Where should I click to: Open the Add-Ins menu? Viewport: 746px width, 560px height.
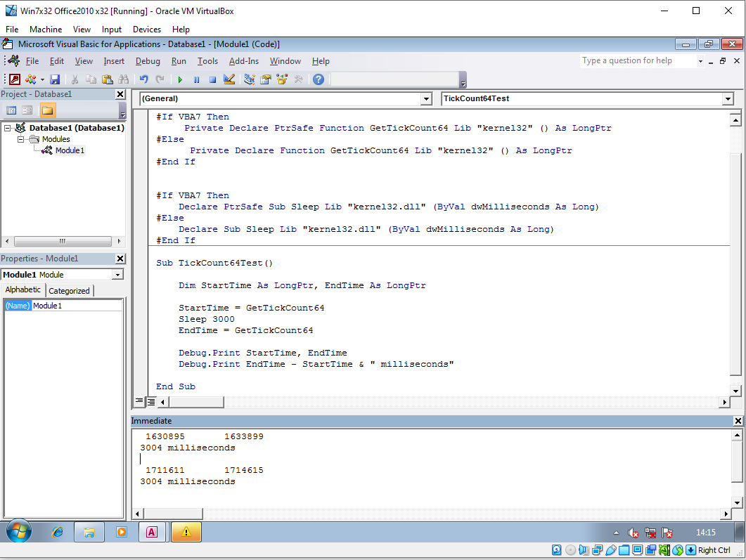(x=244, y=61)
